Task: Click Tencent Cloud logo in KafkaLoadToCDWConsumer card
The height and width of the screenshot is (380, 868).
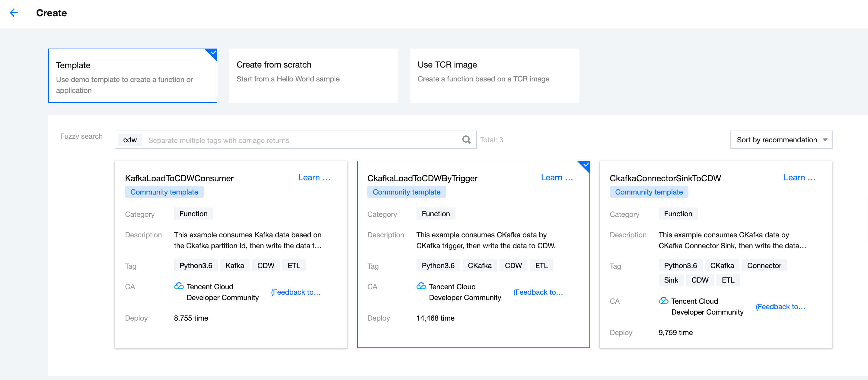Action: tap(179, 286)
